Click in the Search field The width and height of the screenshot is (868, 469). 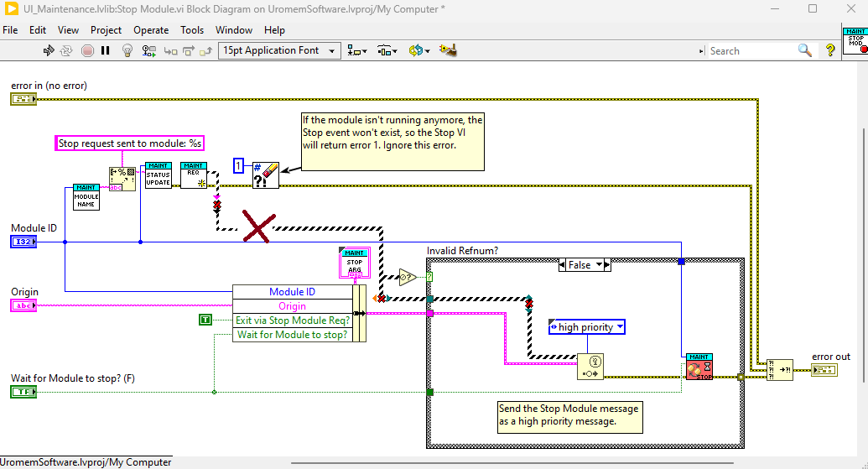click(751, 51)
